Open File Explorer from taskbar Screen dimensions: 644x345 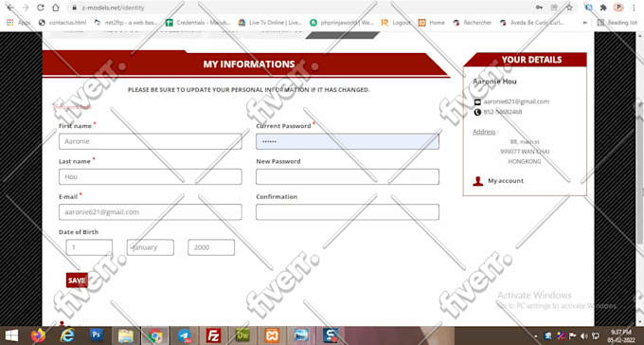pyautogui.click(x=126, y=336)
